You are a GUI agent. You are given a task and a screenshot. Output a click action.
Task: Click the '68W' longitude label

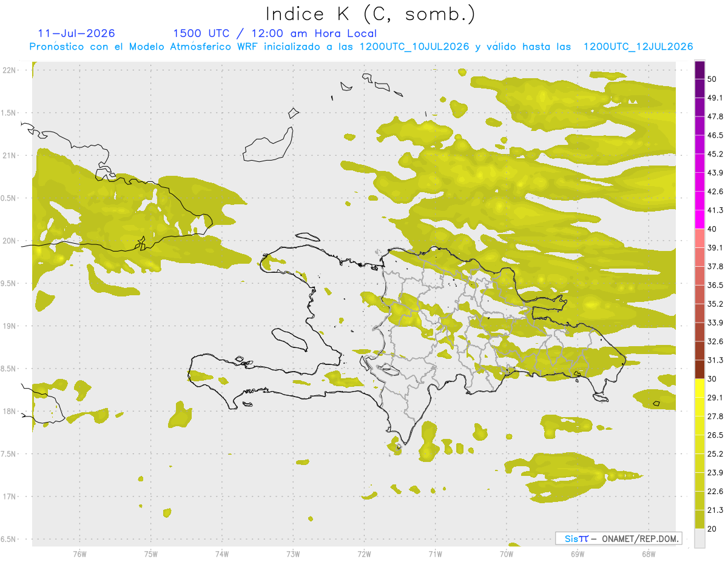tap(648, 554)
